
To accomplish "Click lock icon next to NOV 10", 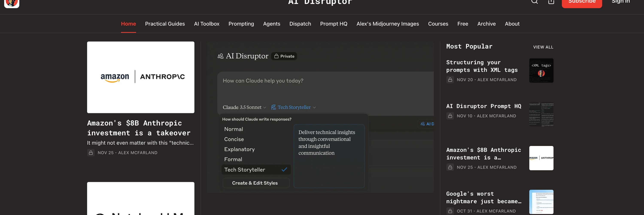I will pos(450,116).
